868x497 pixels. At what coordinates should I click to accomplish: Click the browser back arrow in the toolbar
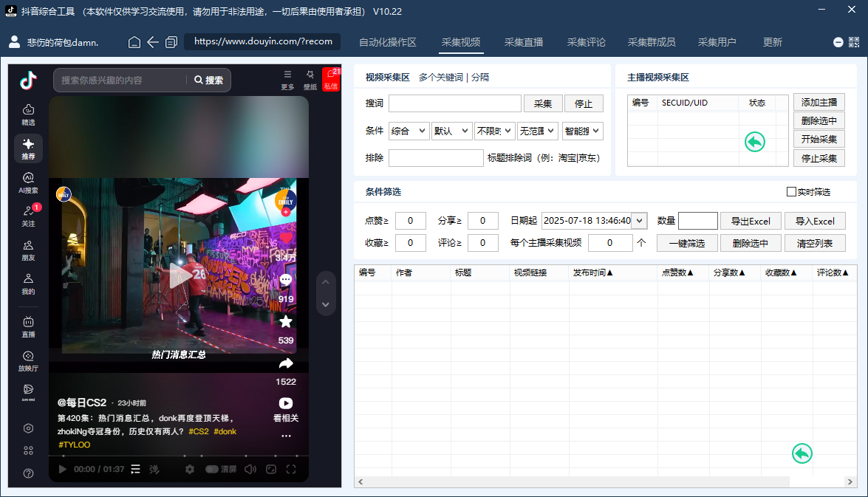[x=153, y=43]
